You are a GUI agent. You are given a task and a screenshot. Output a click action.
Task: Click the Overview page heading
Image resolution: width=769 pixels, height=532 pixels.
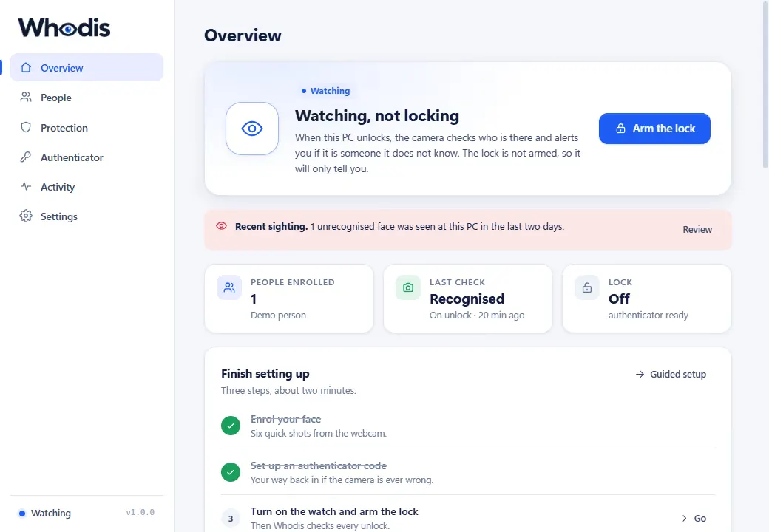coord(243,35)
